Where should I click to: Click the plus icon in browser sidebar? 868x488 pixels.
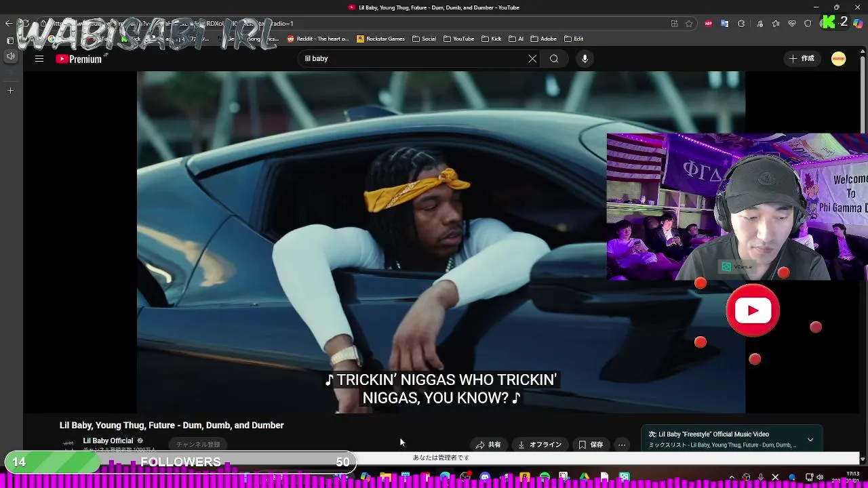click(x=10, y=90)
